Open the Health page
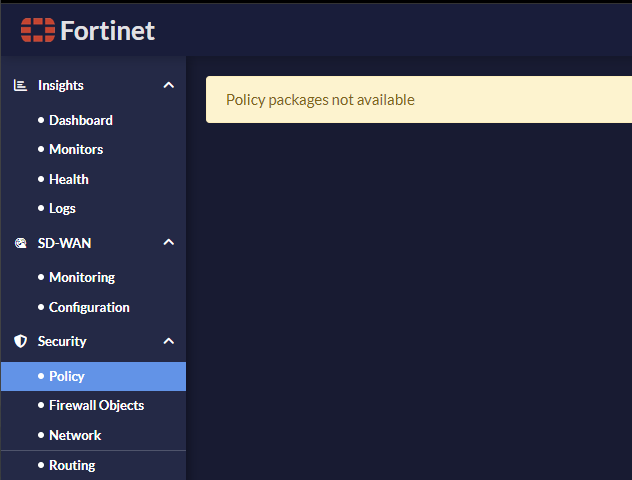The image size is (632, 480). pyautogui.click(x=69, y=179)
